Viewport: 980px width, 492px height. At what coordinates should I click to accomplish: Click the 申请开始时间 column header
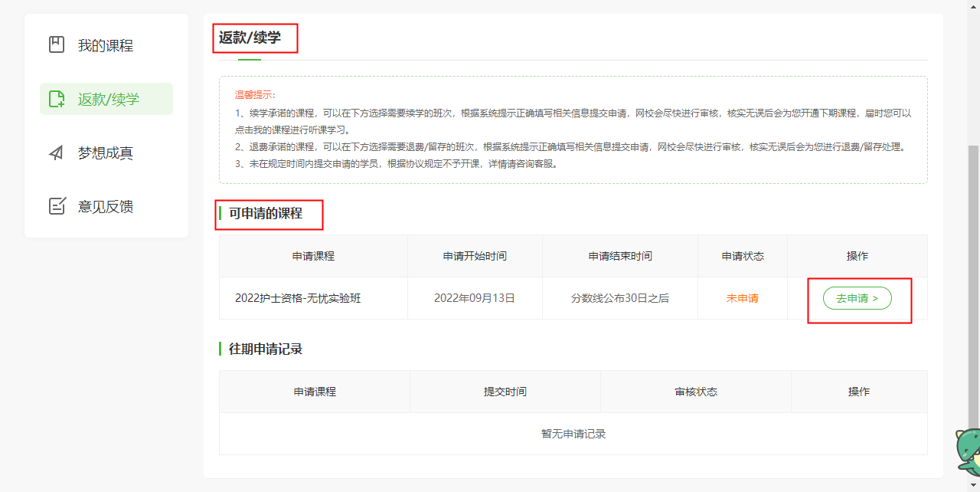[475, 256]
